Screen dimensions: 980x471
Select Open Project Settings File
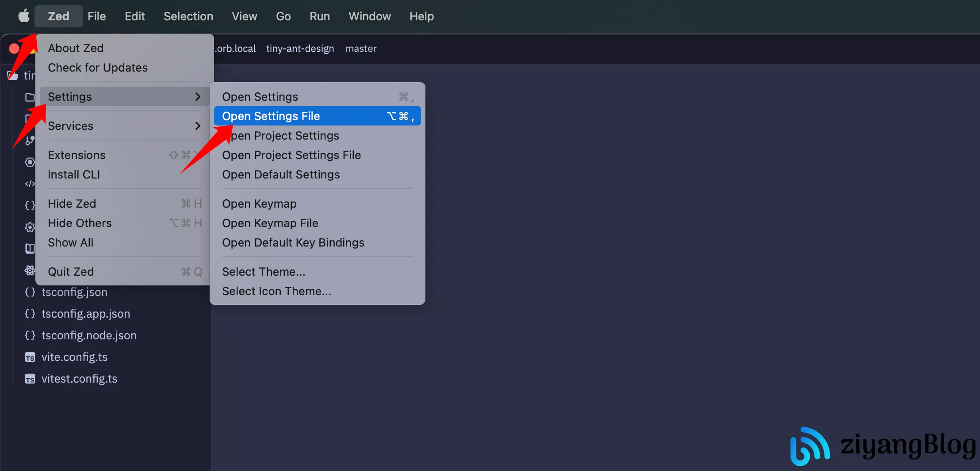291,155
